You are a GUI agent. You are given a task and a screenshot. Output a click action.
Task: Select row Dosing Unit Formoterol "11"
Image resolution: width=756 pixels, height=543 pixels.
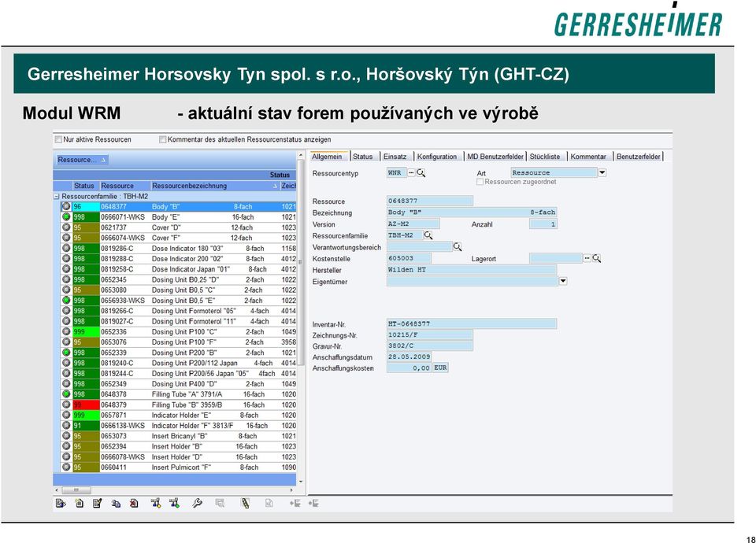tap(179, 321)
